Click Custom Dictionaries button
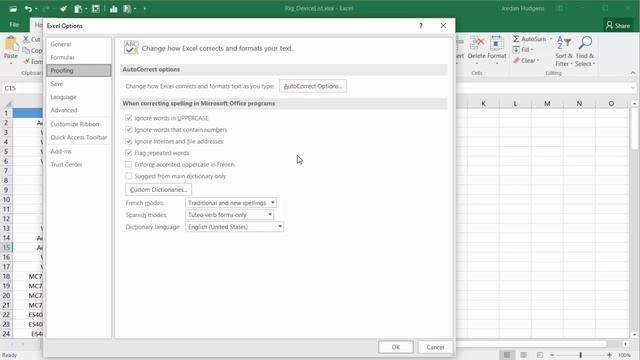The height and width of the screenshot is (360, 640). (158, 190)
